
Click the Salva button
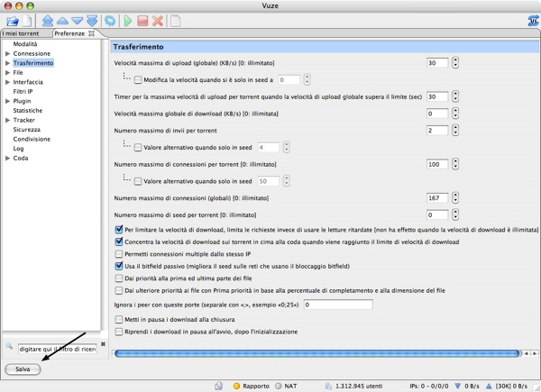pyautogui.click(x=23, y=369)
